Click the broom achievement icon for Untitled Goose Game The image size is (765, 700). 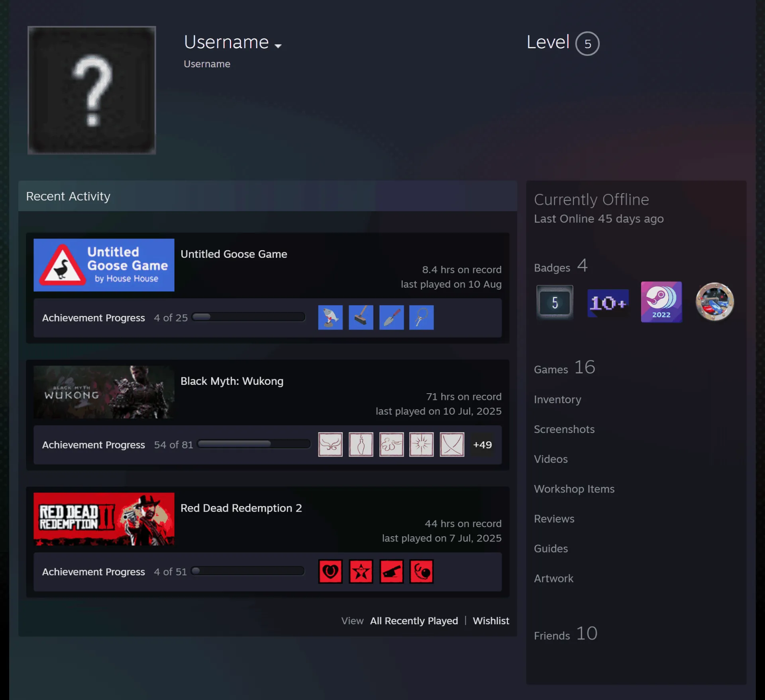click(361, 318)
